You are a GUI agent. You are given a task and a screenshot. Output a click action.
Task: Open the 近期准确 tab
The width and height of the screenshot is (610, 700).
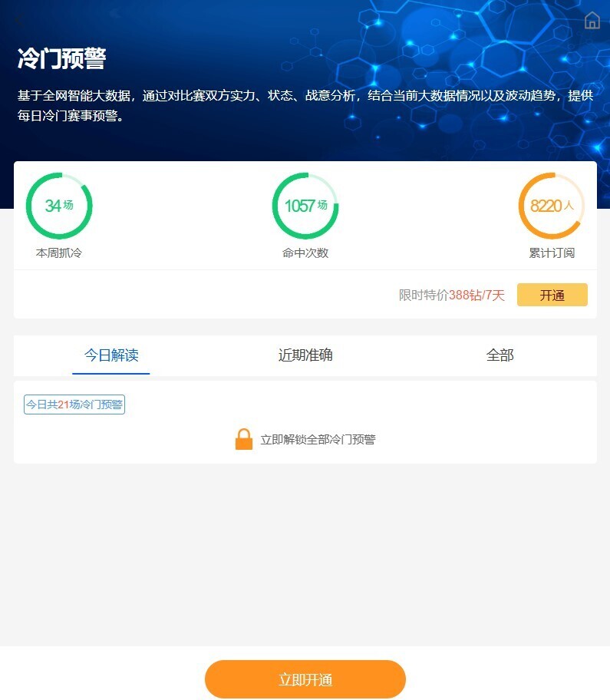point(305,355)
